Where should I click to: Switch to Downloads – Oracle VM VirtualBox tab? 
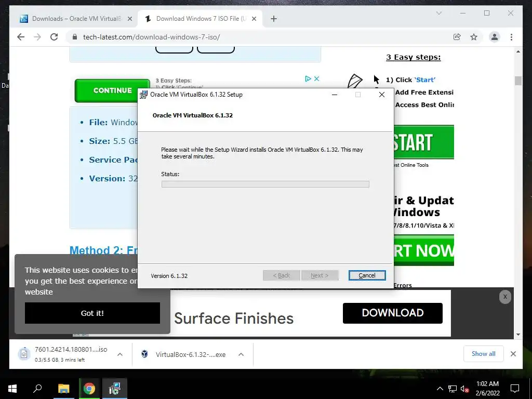(76, 19)
